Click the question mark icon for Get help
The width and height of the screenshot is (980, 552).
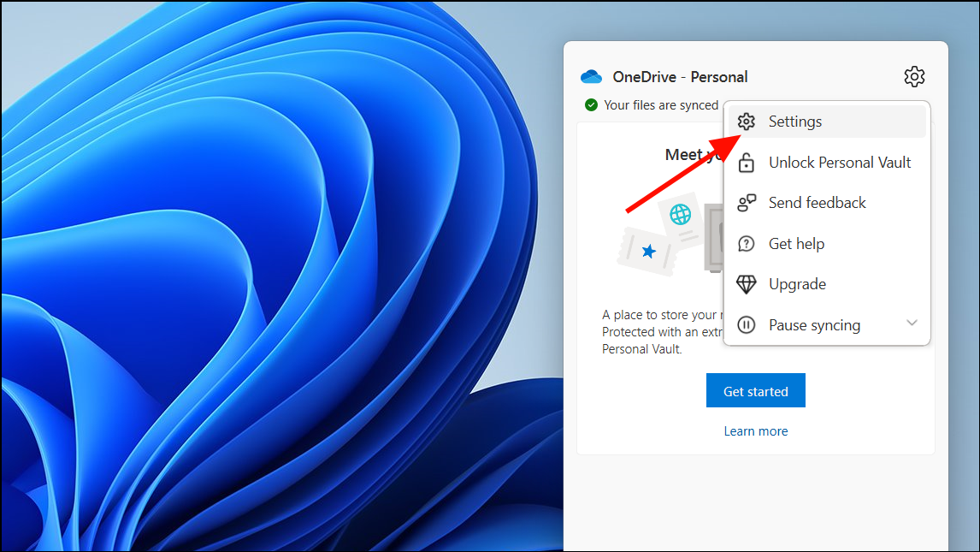747,243
